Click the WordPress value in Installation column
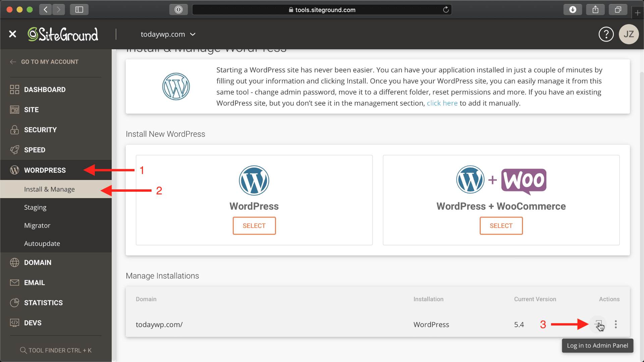Screen dimensions: 644x362 click(431, 324)
